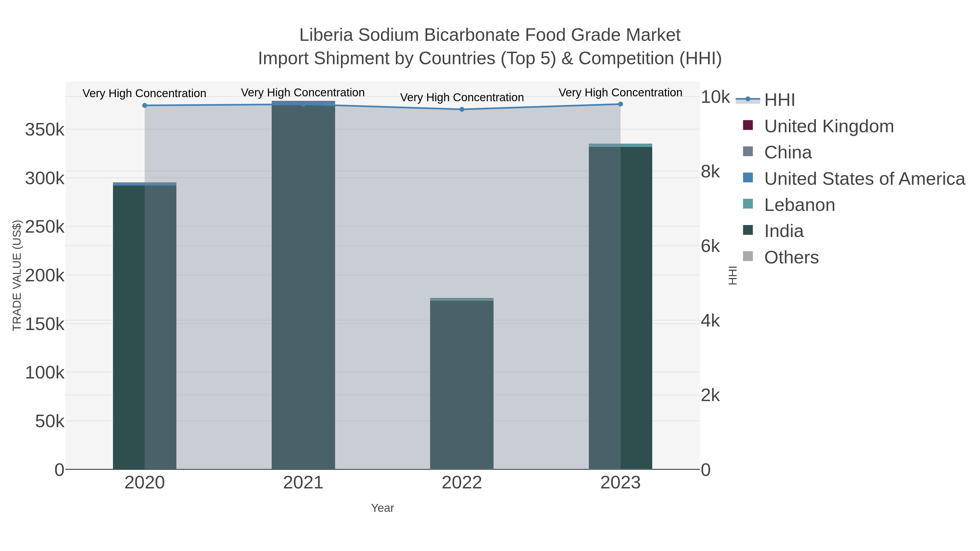Select the 2021 HHI data point
Screen dimensions: 980x551
click(x=303, y=104)
